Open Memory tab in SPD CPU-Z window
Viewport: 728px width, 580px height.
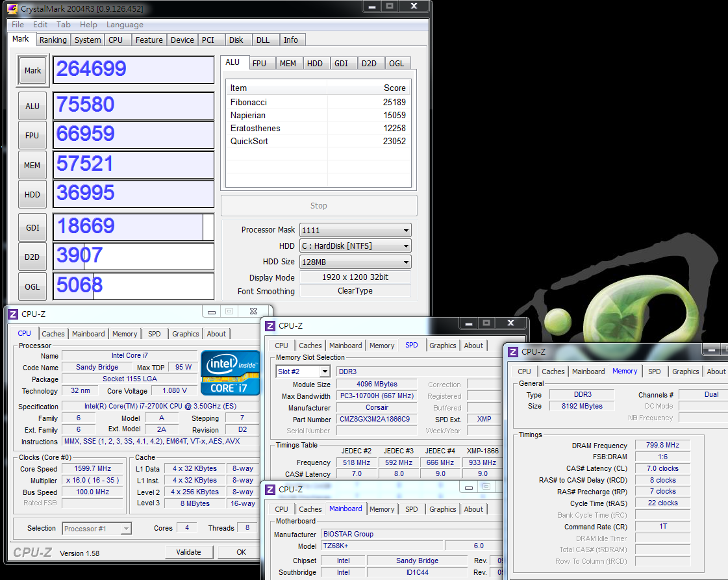[x=382, y=346]
